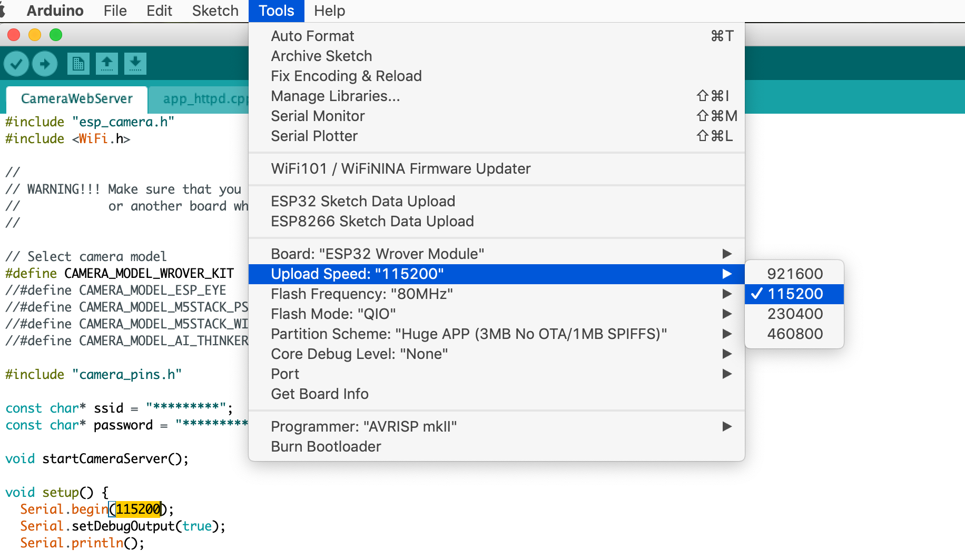The width and height of the screenshot is (965, 560).
Task: Open Manage Libraries...
Action: click(x=496, y=96)
